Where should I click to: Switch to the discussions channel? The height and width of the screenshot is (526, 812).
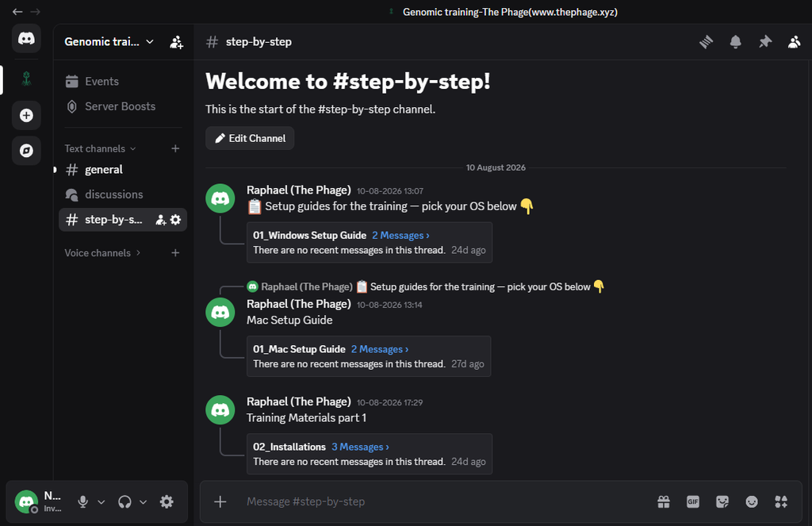coord(123,194)
